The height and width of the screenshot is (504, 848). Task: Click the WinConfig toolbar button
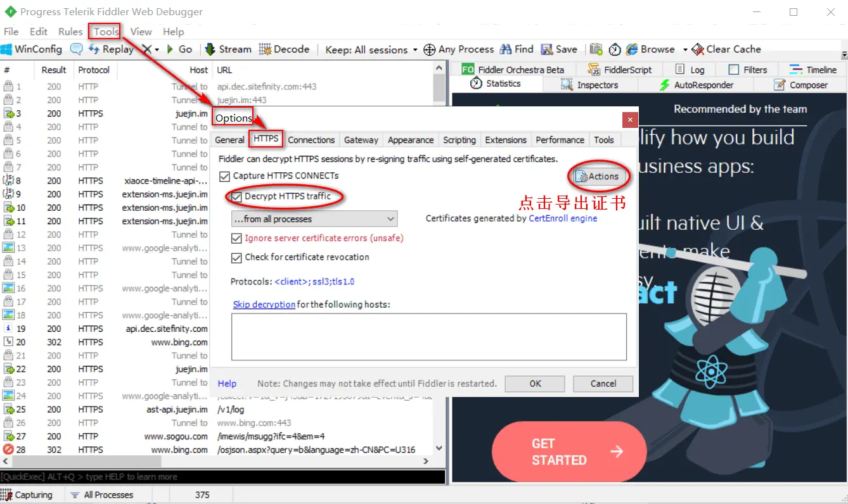(32, 49)
